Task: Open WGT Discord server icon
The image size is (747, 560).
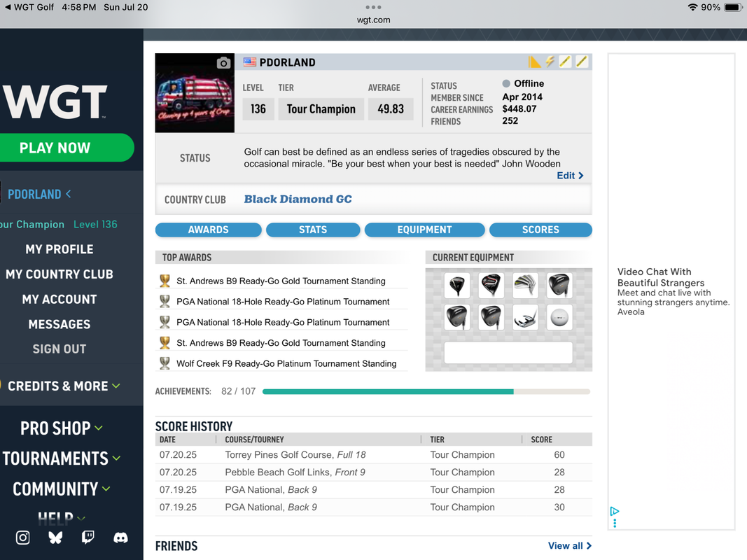Action: coord(120,538)
